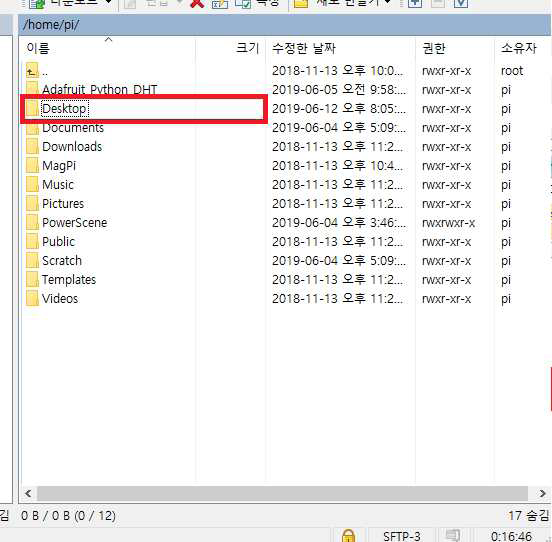Viewport: 552px width, 542px height.
Task: Click the horizontal scrollbar right arrow
Action: click(542, 493)
